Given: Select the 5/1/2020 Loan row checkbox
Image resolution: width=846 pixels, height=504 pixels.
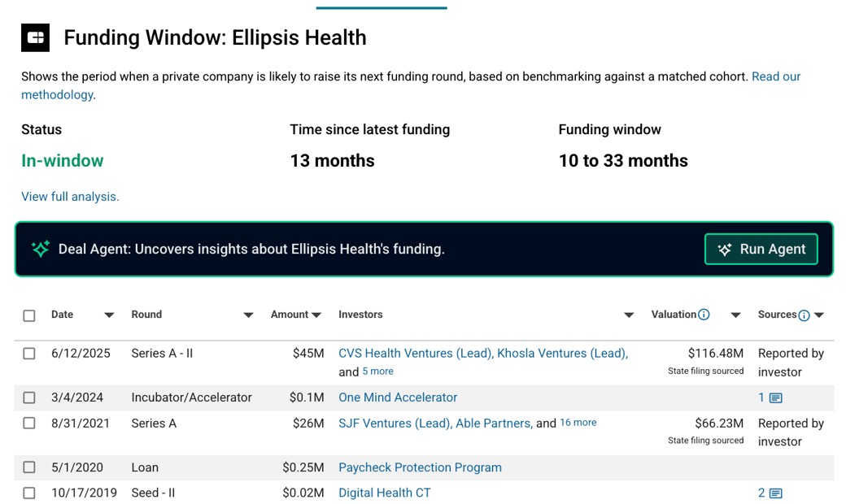Looking at the screenshot, I should [x=29, y=467].
